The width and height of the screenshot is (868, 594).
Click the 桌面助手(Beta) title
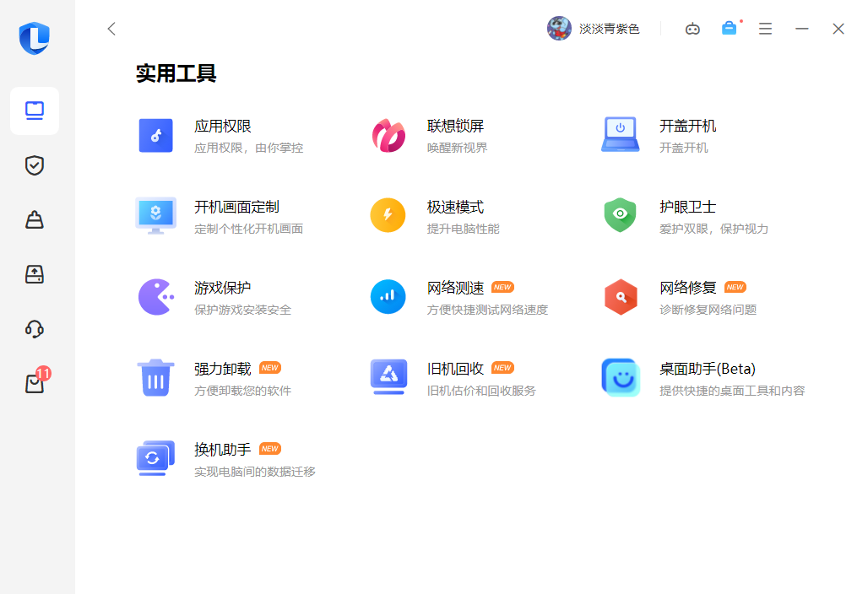[708, 369]
